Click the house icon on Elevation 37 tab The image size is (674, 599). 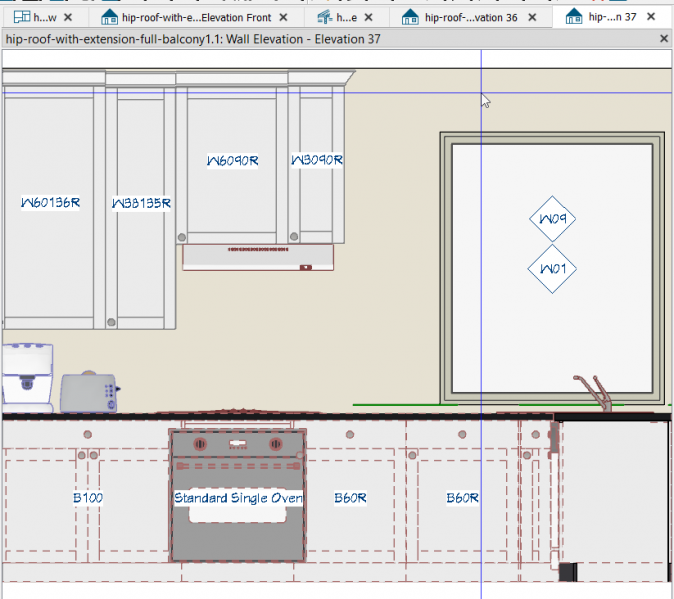(x=574, y=17)
